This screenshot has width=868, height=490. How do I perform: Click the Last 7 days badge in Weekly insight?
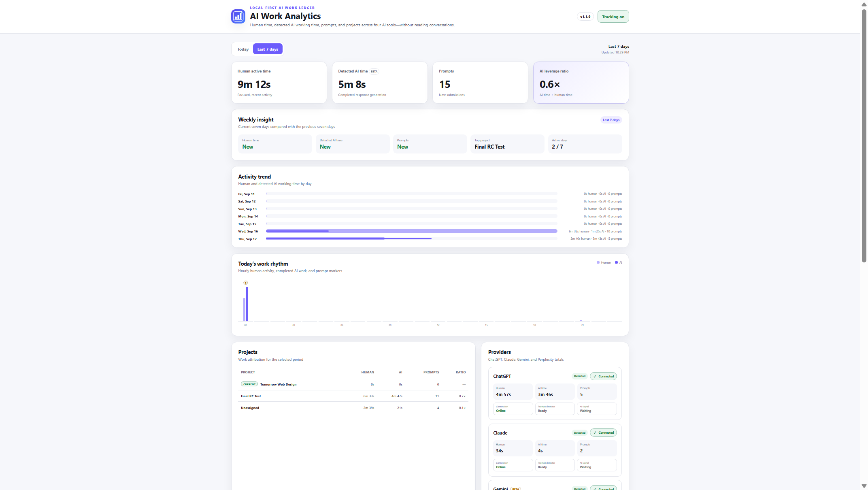(611, 120)
